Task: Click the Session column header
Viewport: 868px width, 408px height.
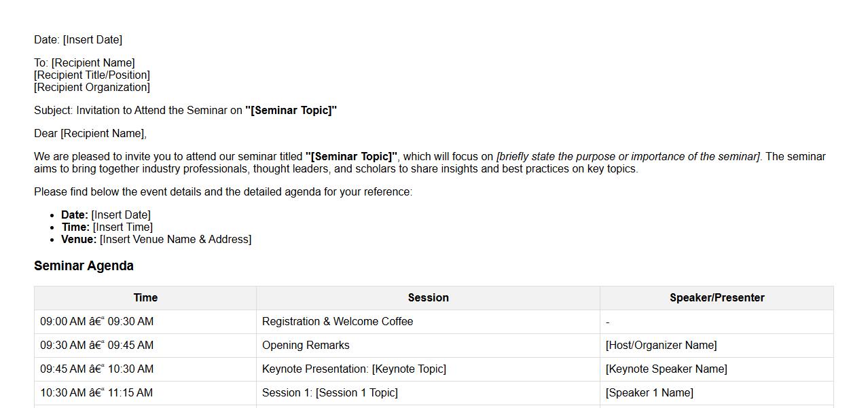Action: tap(428, 298)
